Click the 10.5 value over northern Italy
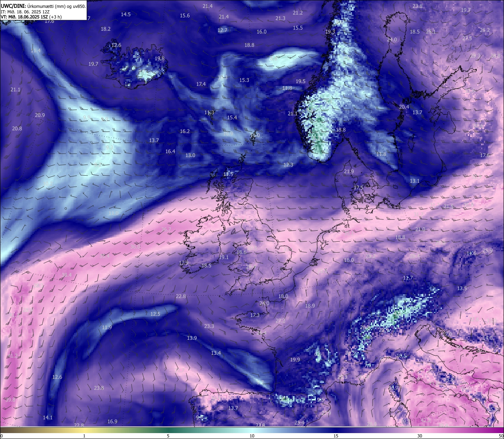504x439 pixels. (x=401, y=356)
